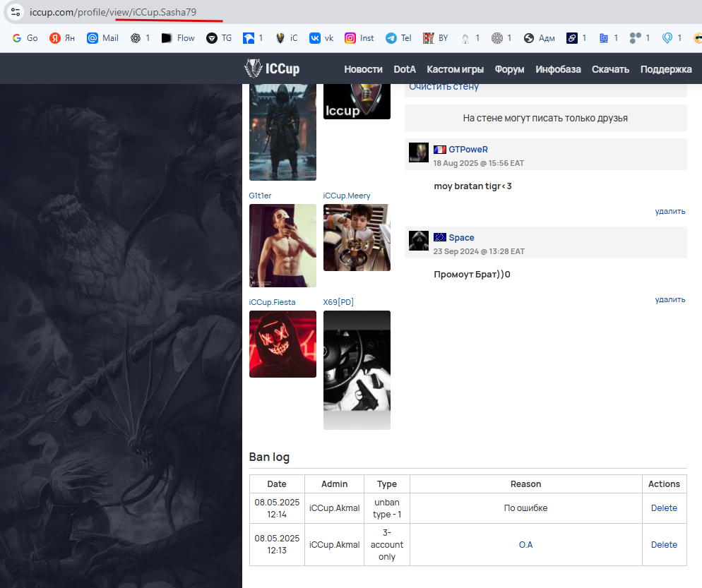The image size is (702, 588).
Task: Click Space's EU flag icon
Action: [x=440, y=237]
